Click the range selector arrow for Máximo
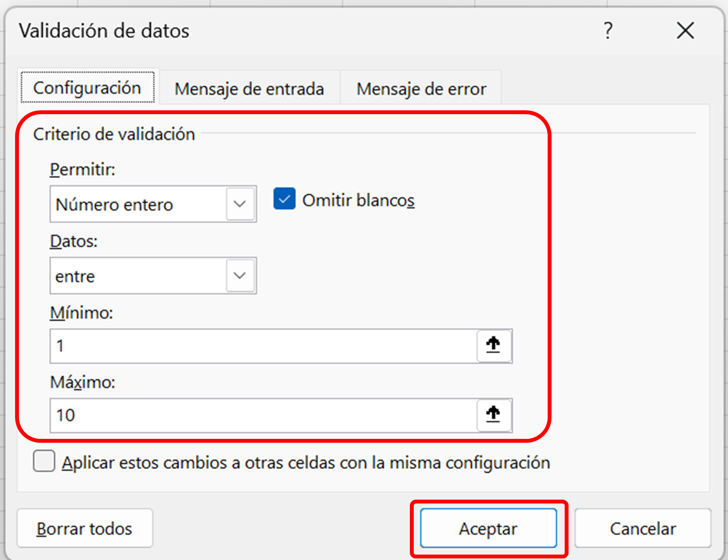 (x=493, y=414)
